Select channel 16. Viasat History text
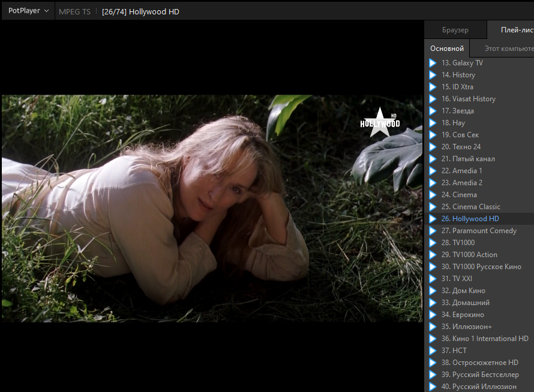Image resolution: width=534 pixels, height=392 pixels. click(x=469, y=99)
